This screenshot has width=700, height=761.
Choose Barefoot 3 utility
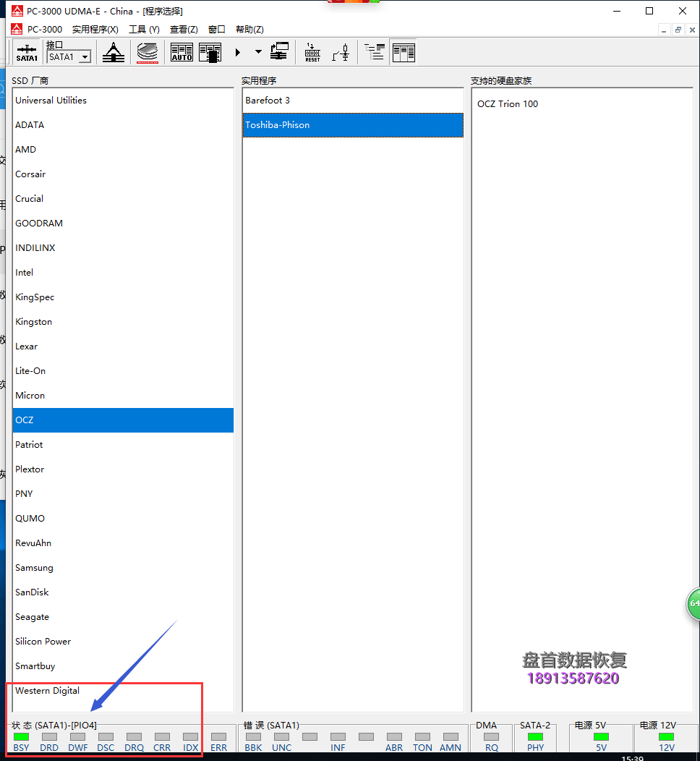(353, 101)
